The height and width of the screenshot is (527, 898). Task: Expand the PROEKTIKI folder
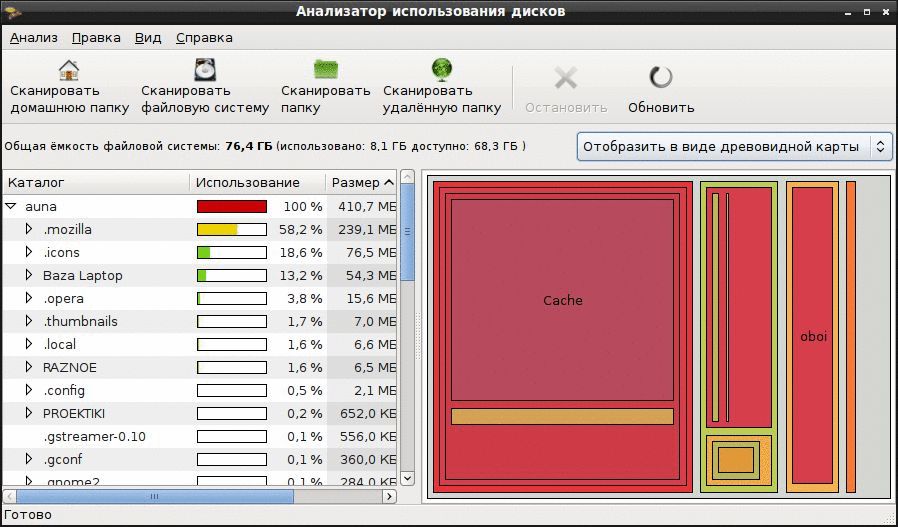point(29,413)
